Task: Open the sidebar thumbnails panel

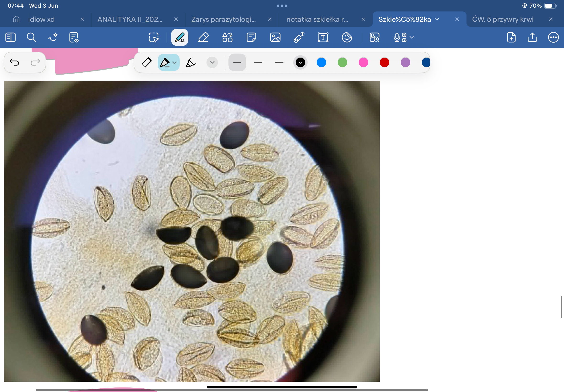Action: [10, 37]
